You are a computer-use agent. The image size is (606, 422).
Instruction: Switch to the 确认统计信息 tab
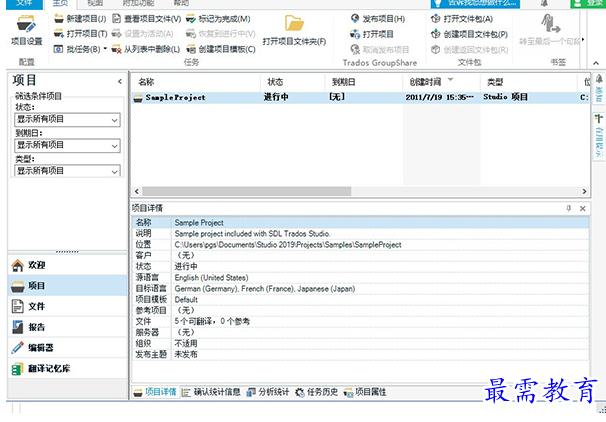pyautogui.click(x=211, y=392)
